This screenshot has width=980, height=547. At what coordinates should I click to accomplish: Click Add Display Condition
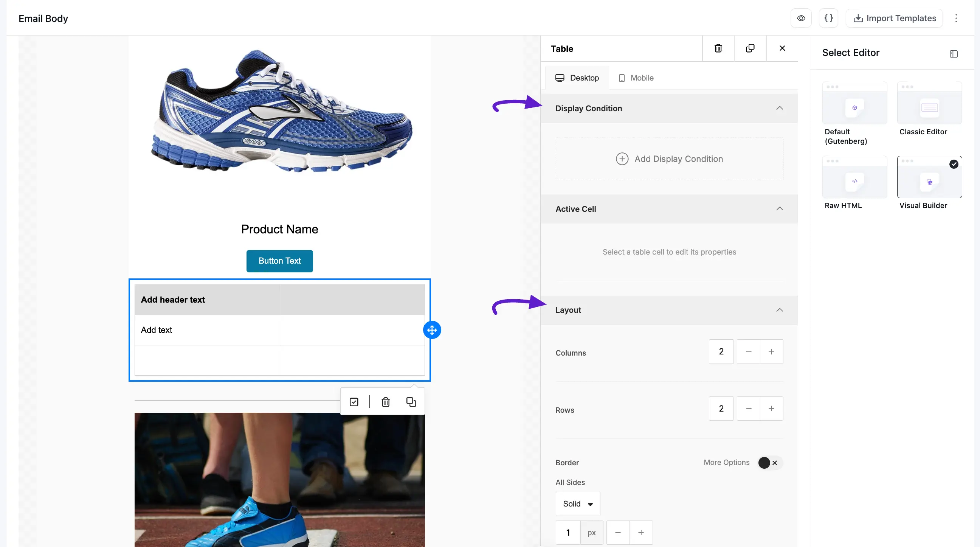[670, 159]
